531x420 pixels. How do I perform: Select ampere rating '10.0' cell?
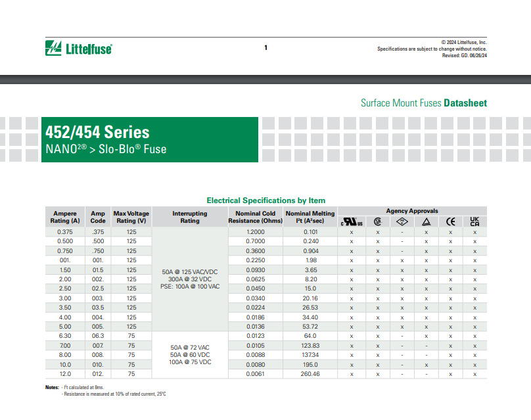(x=65, y=365)
